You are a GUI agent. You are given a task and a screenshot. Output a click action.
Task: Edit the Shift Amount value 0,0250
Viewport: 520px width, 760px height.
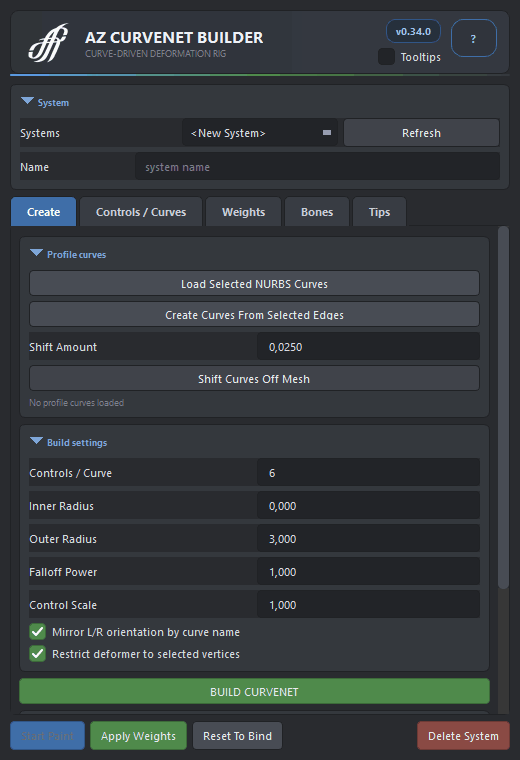[368, 347]
